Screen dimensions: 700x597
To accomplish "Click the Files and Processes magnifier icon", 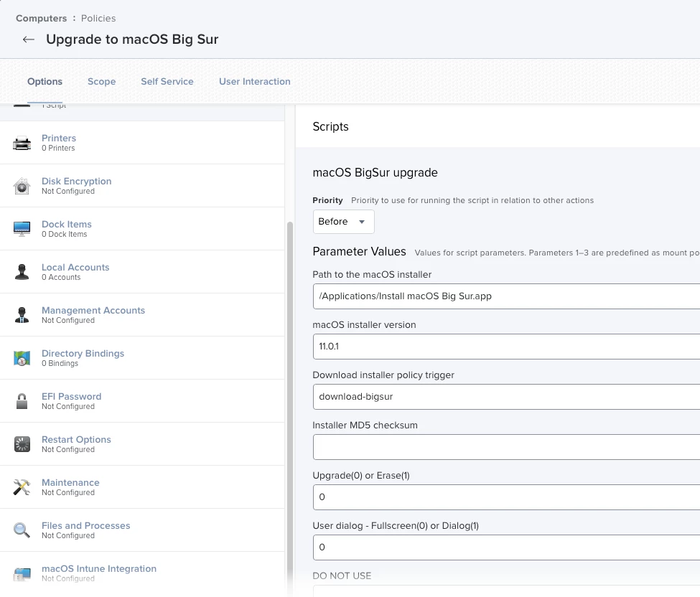I will click(22, 530).
